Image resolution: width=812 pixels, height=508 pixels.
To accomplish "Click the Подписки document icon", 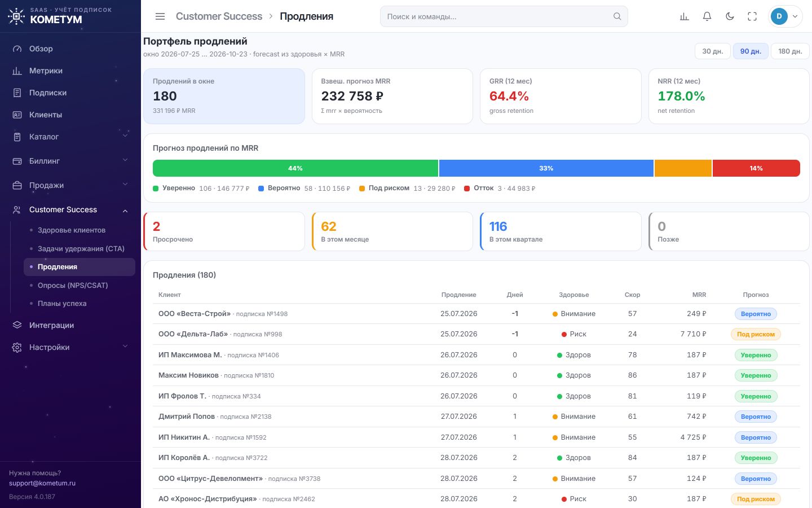I will coord(17,93).
